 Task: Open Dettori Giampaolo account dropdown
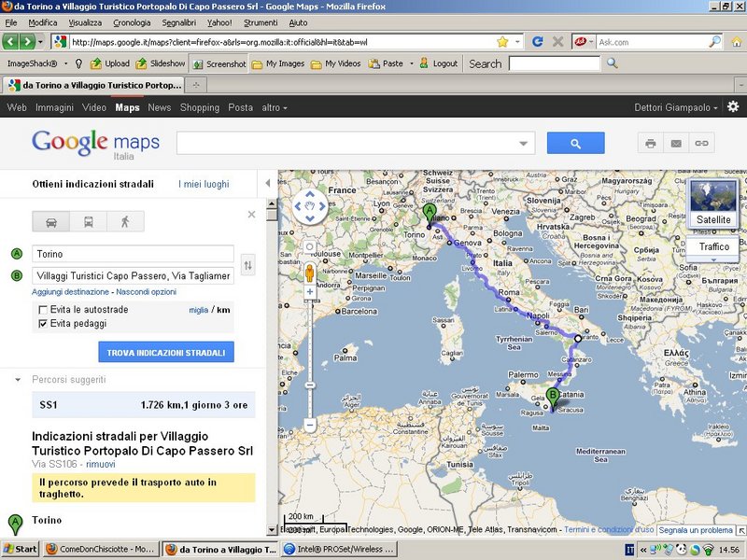pos(675,107)
